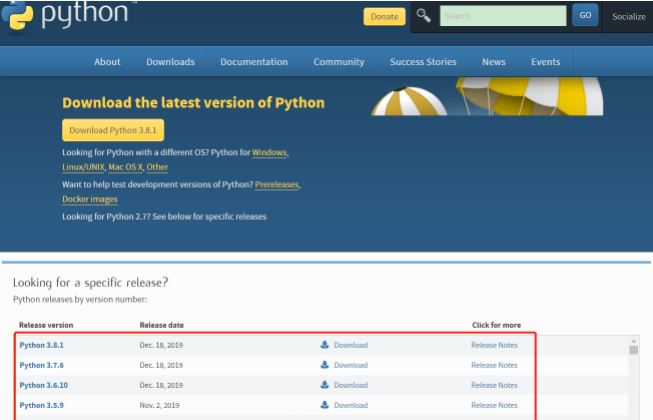This screenshot has height=420, width=653.
Task: Open the Community menu
Action: click(x=338, y=62)
